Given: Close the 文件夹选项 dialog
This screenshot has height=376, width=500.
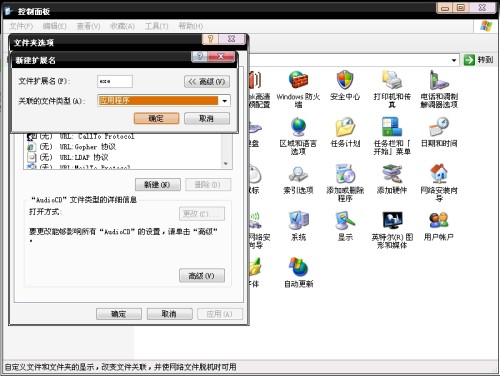Looking at the screenshot, I should pos(231,39).
